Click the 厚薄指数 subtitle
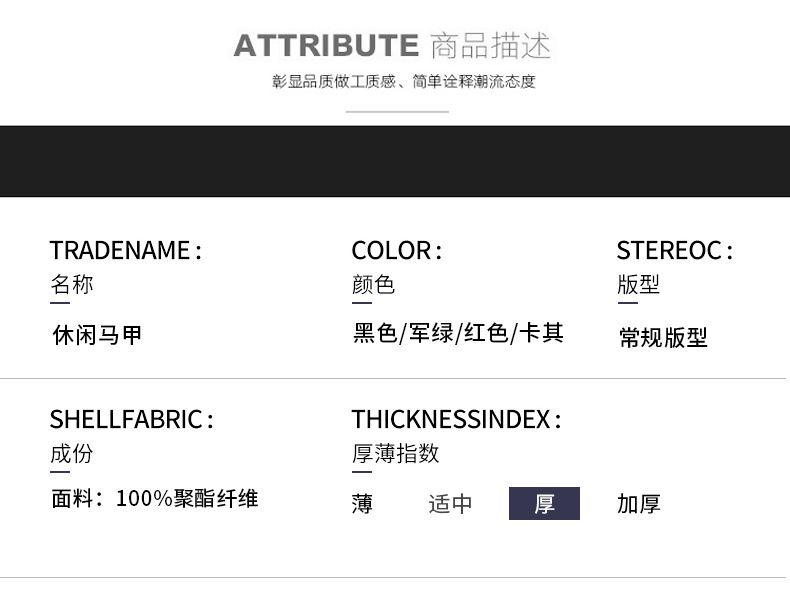This screenshot has width=790, height=593. (x=395, y=454)
